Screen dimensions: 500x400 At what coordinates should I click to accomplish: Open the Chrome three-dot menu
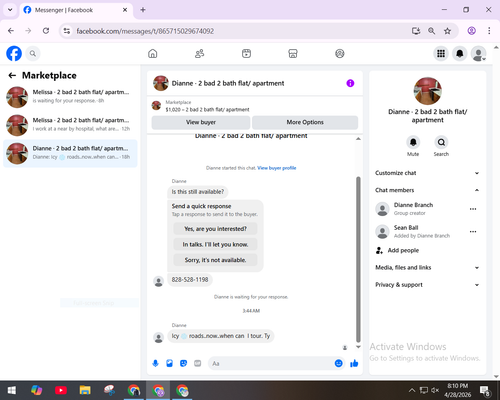489,31
